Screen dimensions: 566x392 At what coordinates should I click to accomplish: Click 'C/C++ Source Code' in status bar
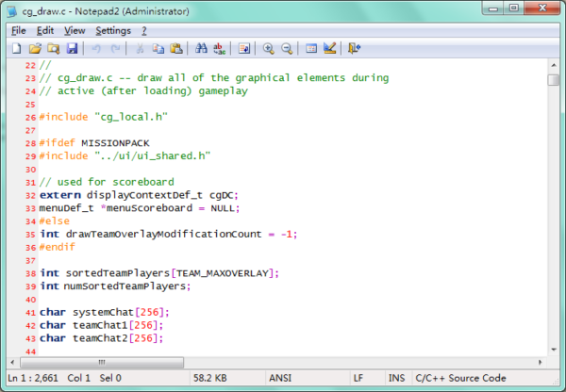(x=460, y=378)
